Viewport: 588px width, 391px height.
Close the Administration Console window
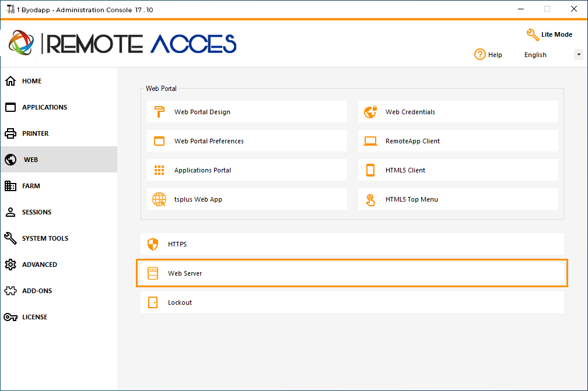[574, 9]
